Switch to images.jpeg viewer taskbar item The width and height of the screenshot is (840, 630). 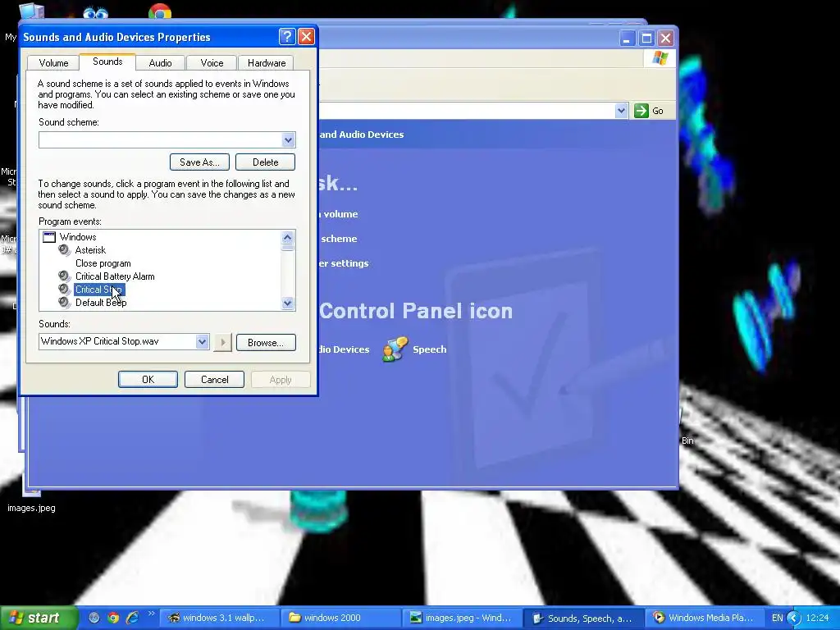pyautogui.click(x=463, y=618)
